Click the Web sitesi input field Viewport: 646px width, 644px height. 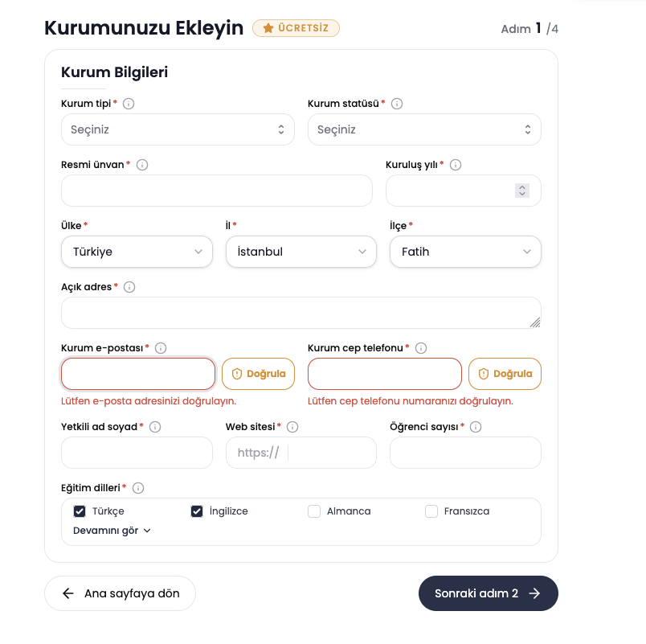[301, 453]
